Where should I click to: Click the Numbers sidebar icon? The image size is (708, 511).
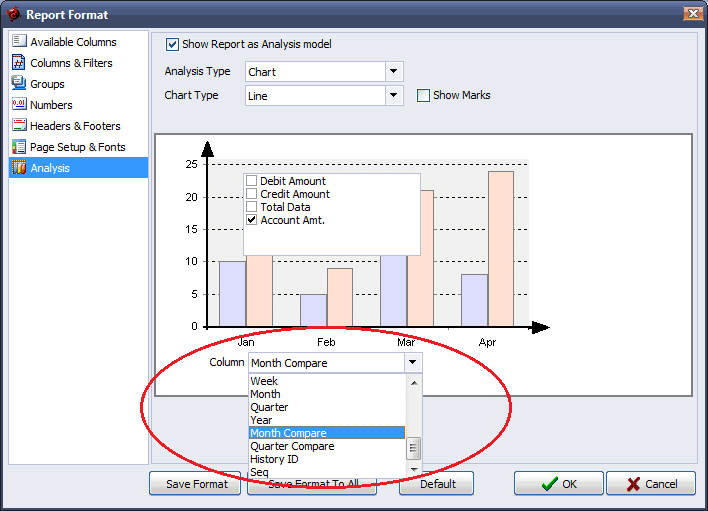tap(19, 105)
